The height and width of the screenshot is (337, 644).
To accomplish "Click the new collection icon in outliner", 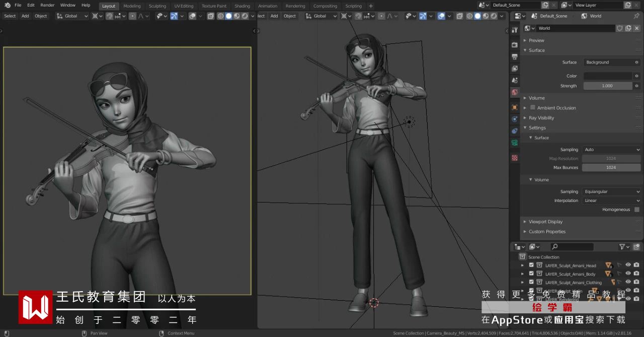I will pos(636,247).
